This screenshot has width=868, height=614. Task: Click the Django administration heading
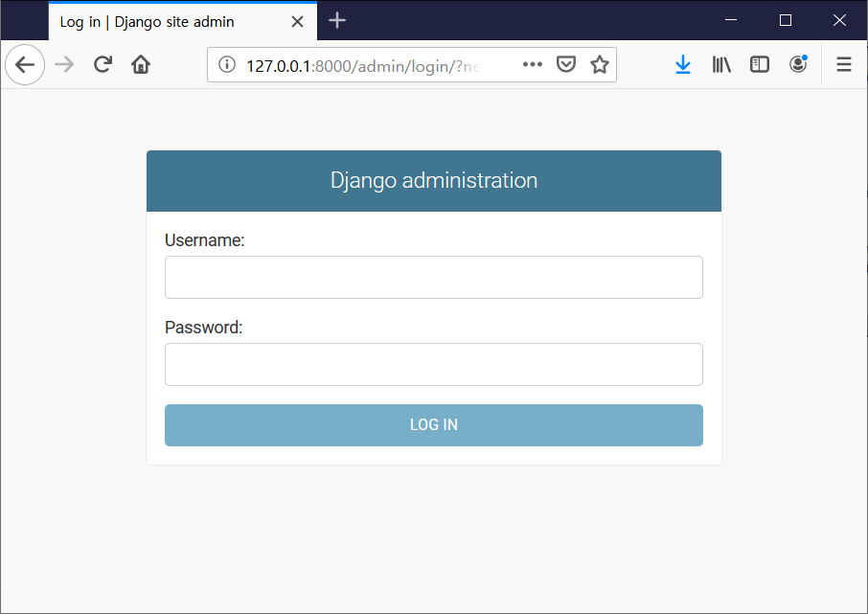(434, 180)
